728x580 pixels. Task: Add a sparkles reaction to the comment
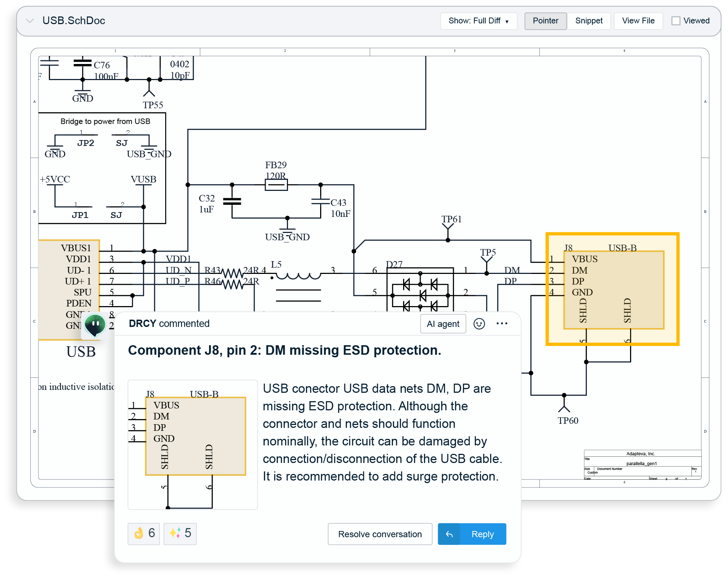tap(179, 534)
